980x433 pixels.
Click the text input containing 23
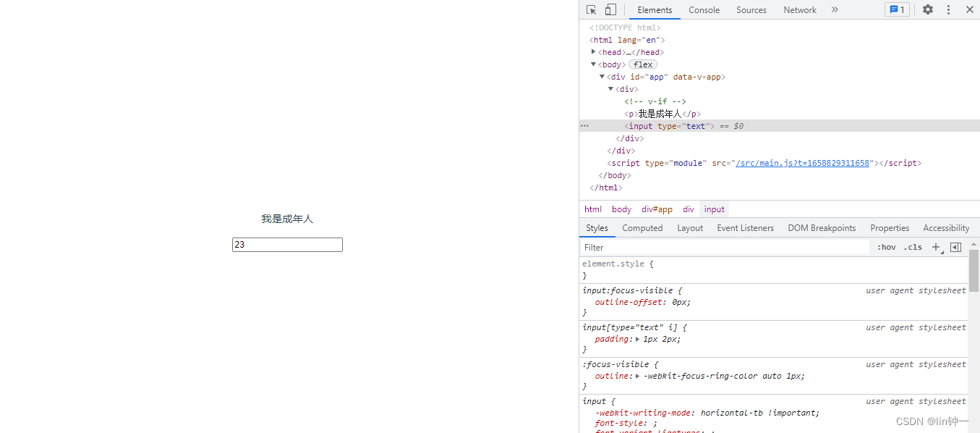(x=287, y=245)
